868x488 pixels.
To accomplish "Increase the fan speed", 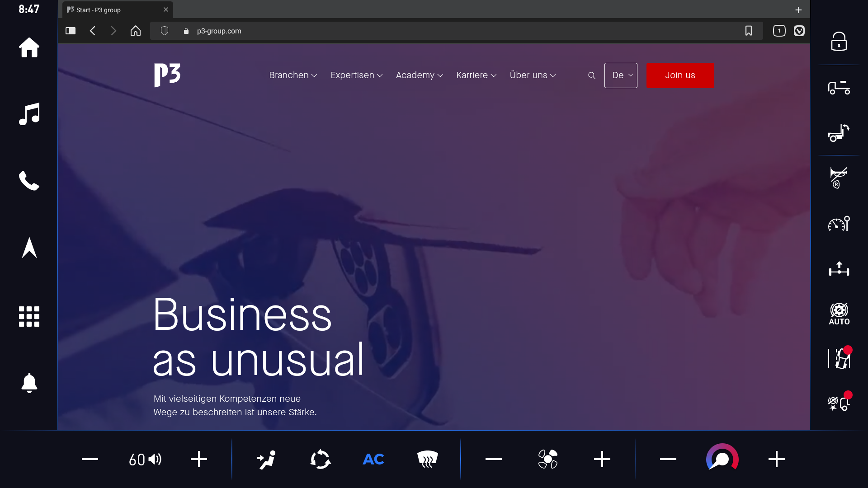I will pos(602,459).
